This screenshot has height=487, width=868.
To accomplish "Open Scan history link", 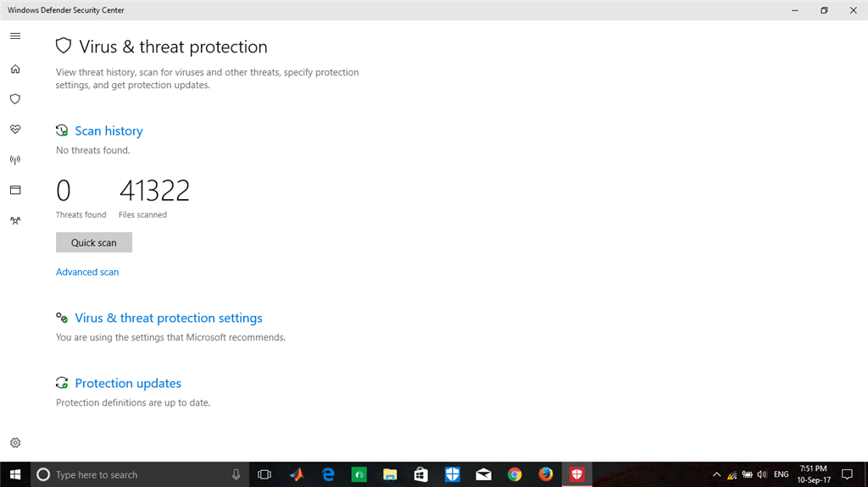I will tap(109, 130).
